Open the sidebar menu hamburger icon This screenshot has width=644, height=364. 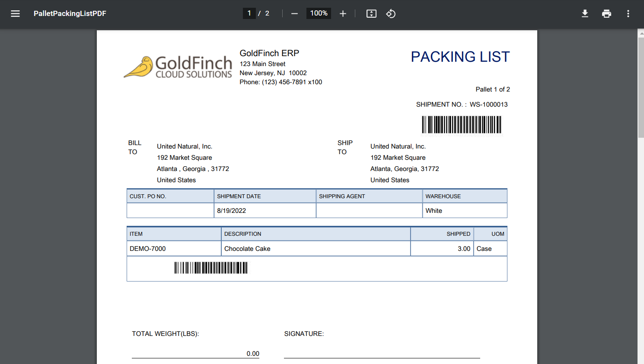[x=16, y=13]
